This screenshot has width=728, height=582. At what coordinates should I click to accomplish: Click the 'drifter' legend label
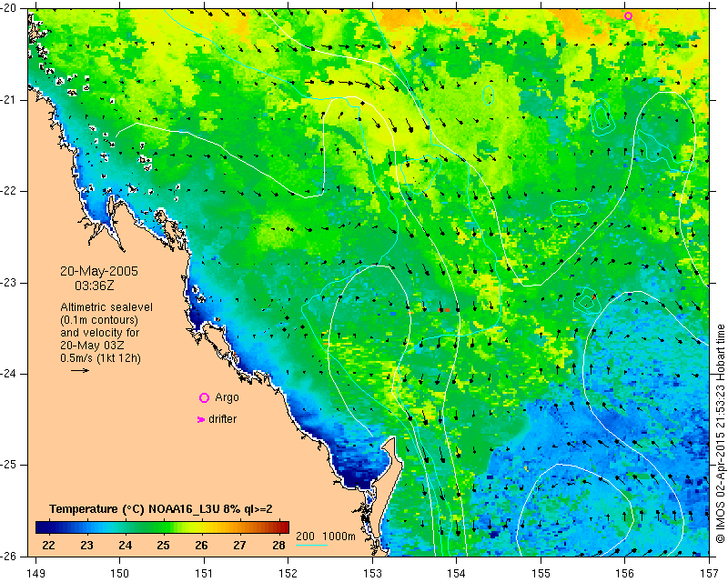pyautogui.click(x=222, y=419)
